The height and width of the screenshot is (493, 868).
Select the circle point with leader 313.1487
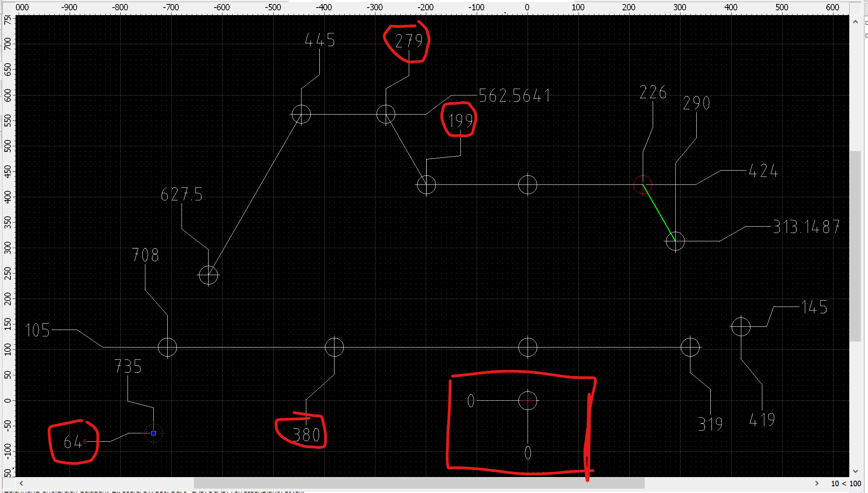[x=675, y=241]
